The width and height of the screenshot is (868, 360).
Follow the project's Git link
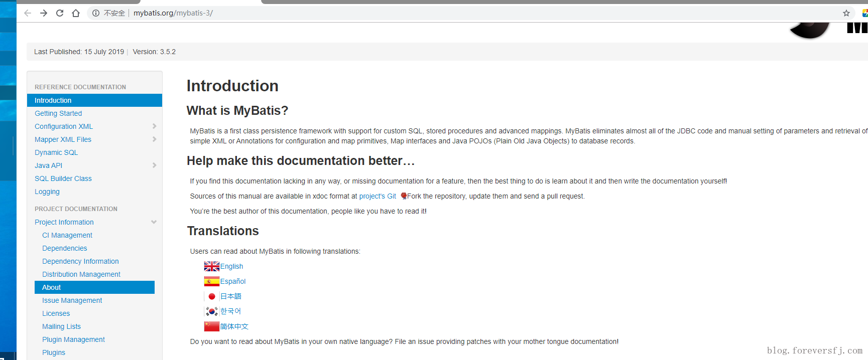378,196
